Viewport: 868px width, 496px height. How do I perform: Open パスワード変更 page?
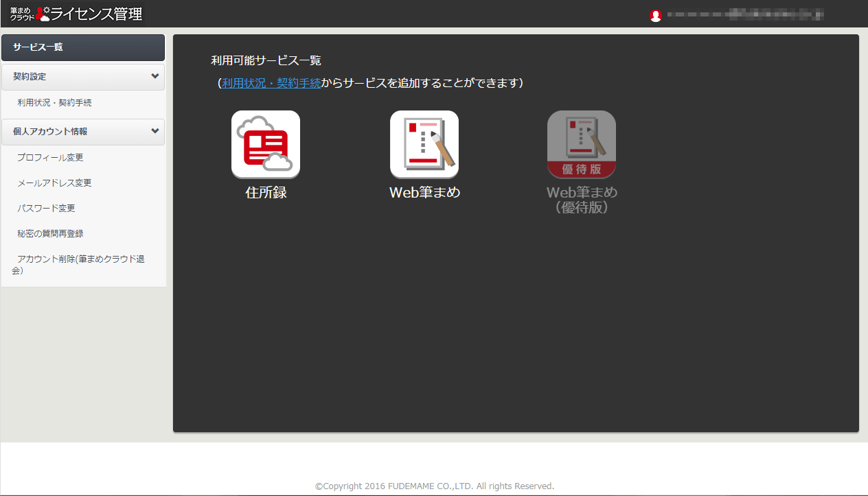(x=46, y=209)
